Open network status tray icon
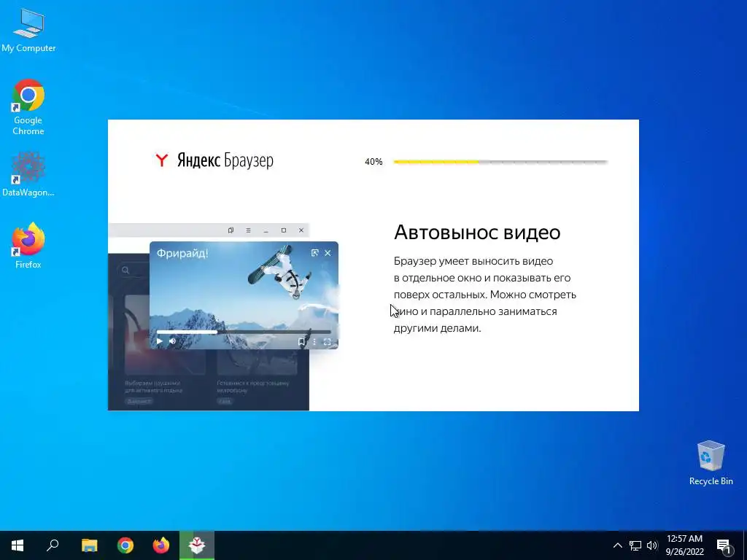Image resolution: width=747 pixels, height=560 pixels. [x=635, y=545]
